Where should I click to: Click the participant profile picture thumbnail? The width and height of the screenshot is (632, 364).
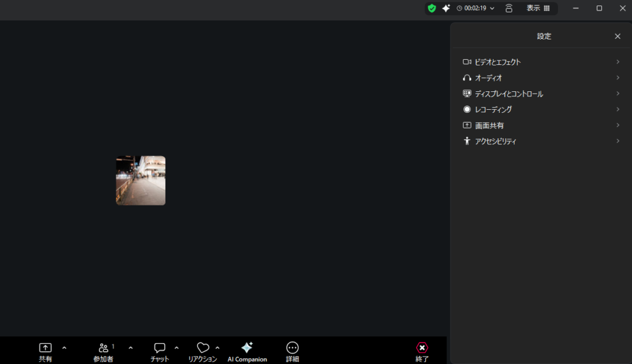click(141, 180)
